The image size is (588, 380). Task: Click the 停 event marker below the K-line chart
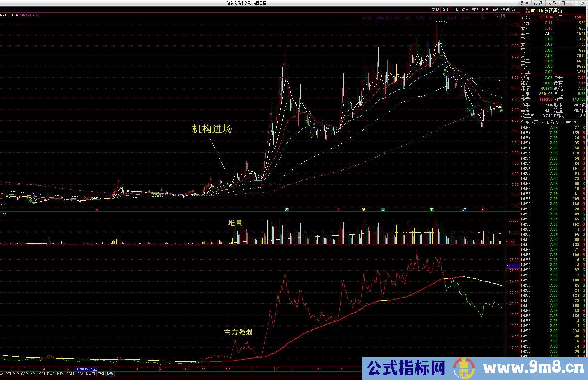pos(383,209)
